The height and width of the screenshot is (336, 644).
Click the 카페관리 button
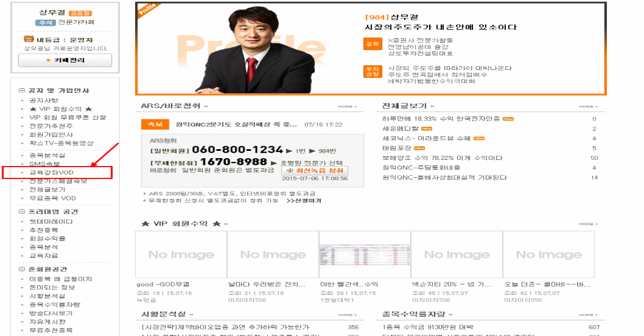[x=65, y=60]
